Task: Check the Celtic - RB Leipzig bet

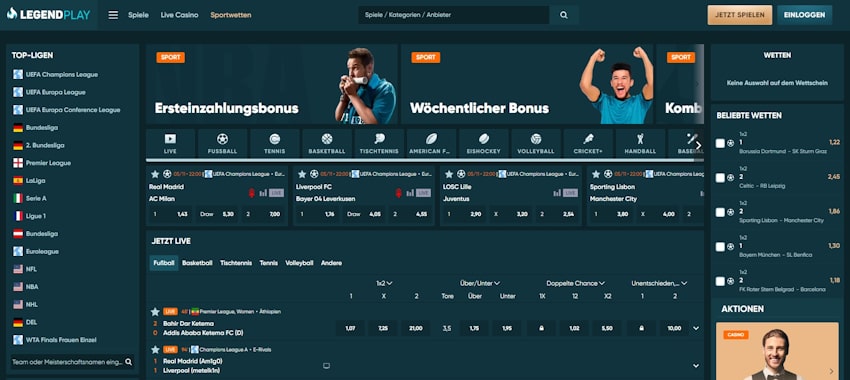Action: (720, 178)
